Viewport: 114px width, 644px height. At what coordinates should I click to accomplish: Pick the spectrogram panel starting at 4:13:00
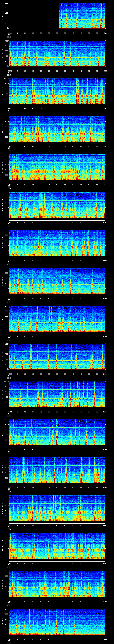click(57, 357)
